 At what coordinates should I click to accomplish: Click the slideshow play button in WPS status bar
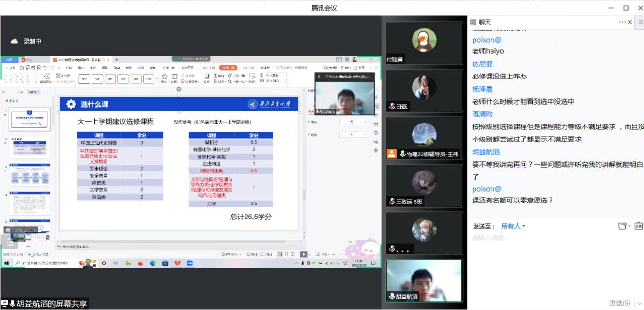(304, 254)
